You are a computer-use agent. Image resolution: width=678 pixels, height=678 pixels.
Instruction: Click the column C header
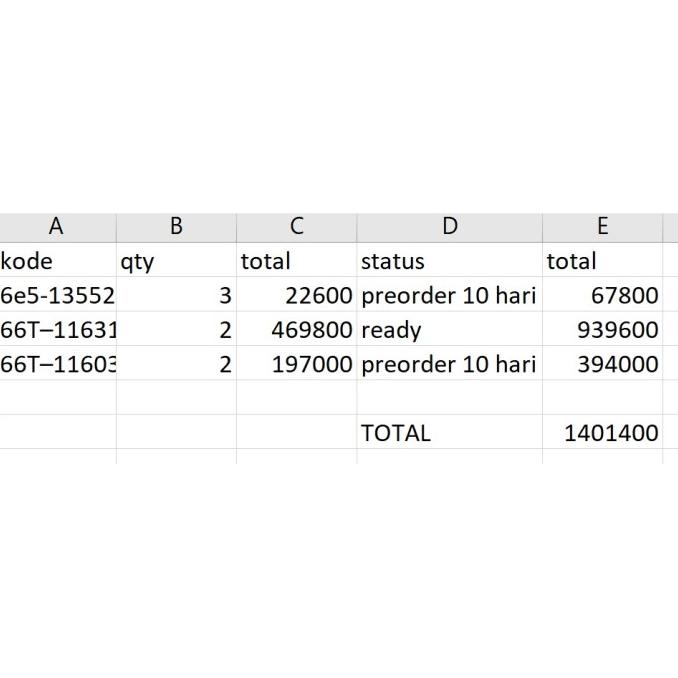click(296, 227)
